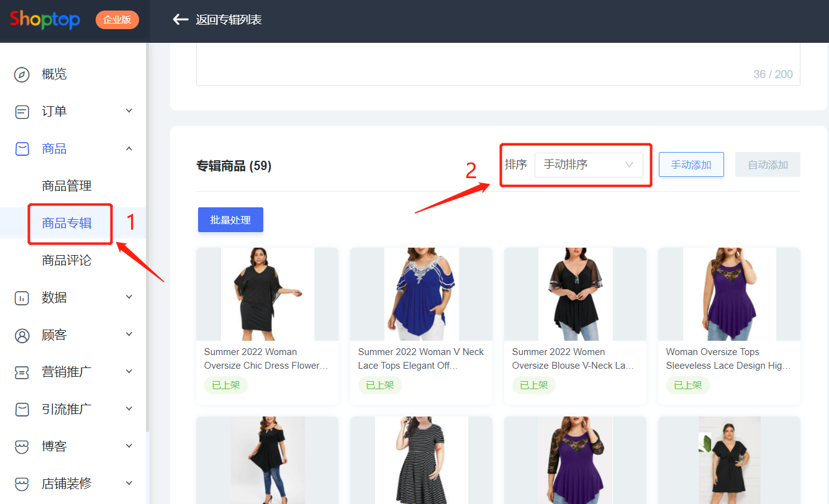
Task: Click 返回专辑列表 link
Action: (x=229, y=20)
